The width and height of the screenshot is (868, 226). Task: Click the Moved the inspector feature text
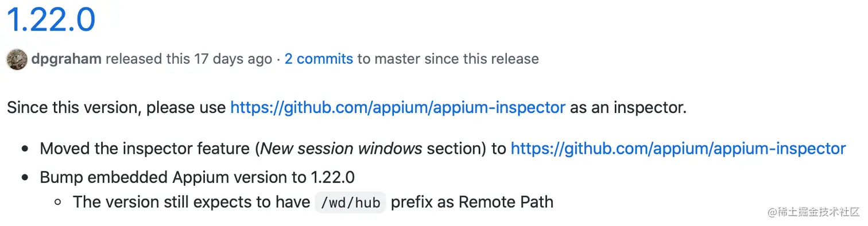point(145,149)
